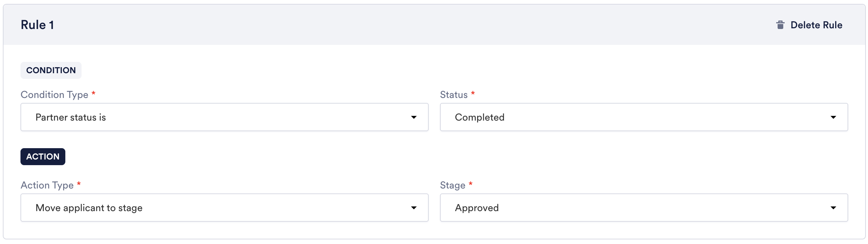The height and width of the screenshot is (244, 868).
Task: Click the trash can icon
Action: tap(780, 25)
